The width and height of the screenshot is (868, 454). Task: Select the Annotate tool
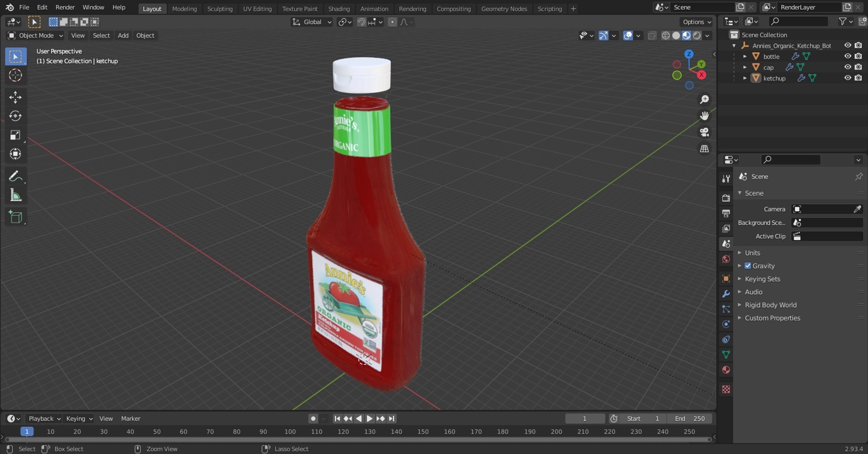(x=15, y=176)
